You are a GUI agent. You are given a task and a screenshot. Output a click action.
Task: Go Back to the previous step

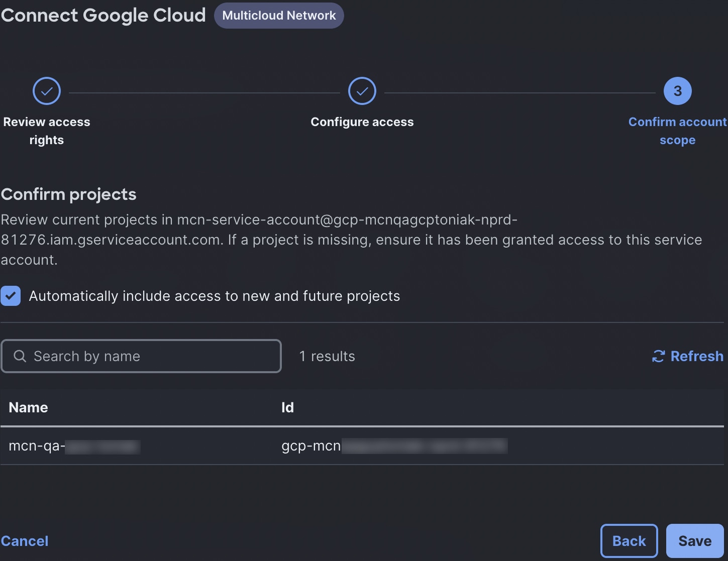click(629, 541)
